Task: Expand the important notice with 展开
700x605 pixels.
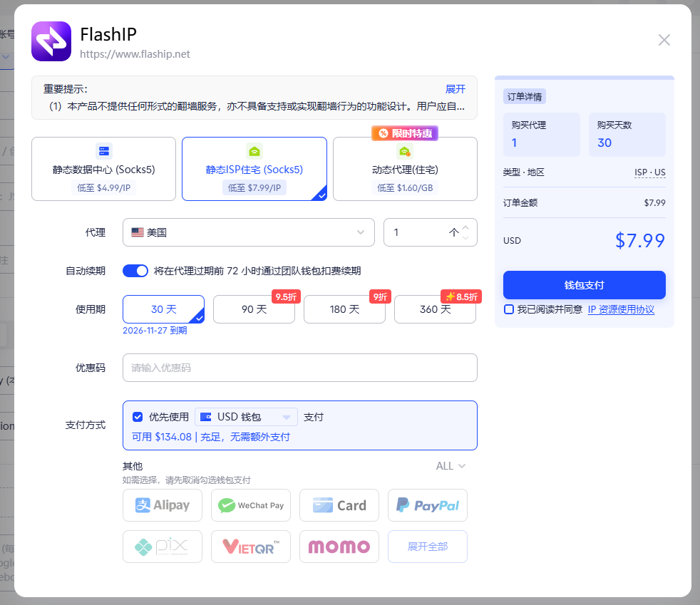Action: click(x=455, y=89)
